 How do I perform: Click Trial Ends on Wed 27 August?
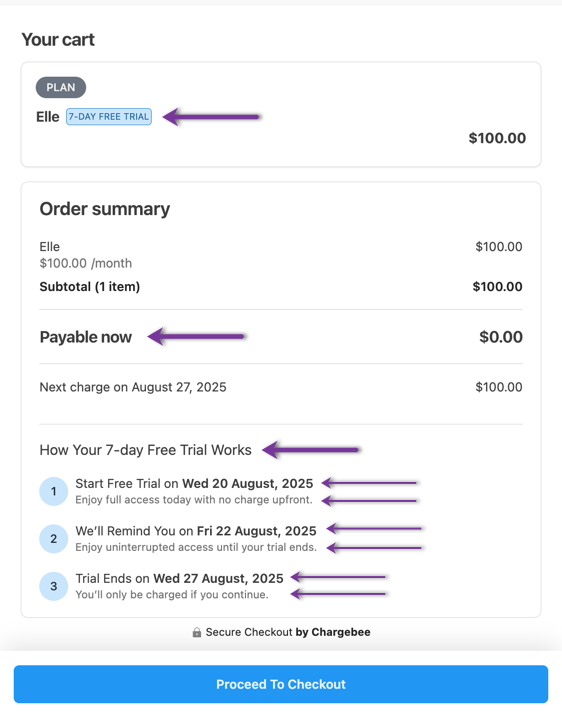tap(179, 578)
